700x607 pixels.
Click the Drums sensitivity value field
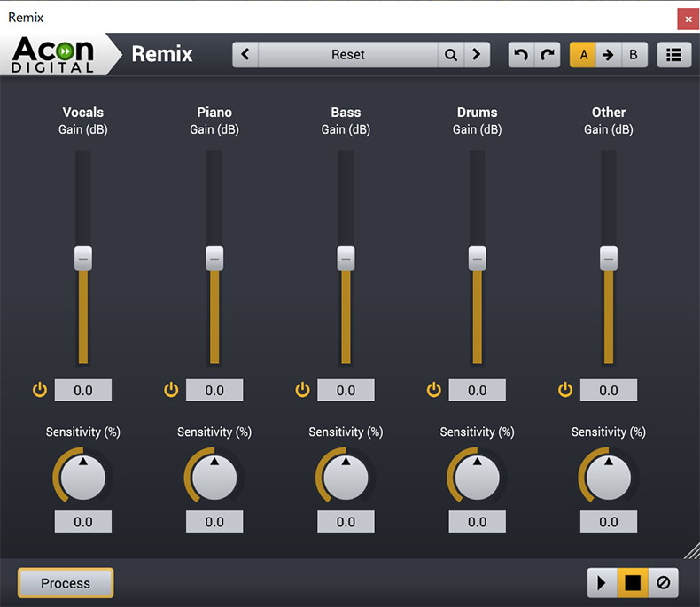pos(478,521)
